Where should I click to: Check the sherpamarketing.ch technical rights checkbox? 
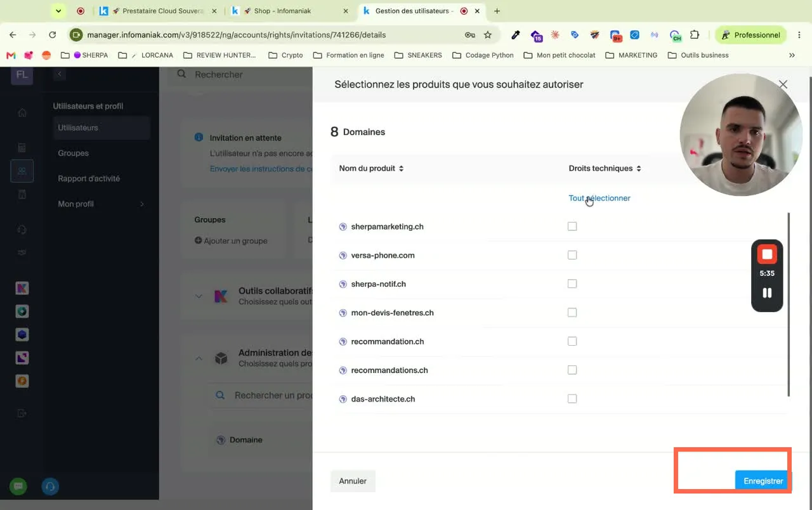(572, 226)
